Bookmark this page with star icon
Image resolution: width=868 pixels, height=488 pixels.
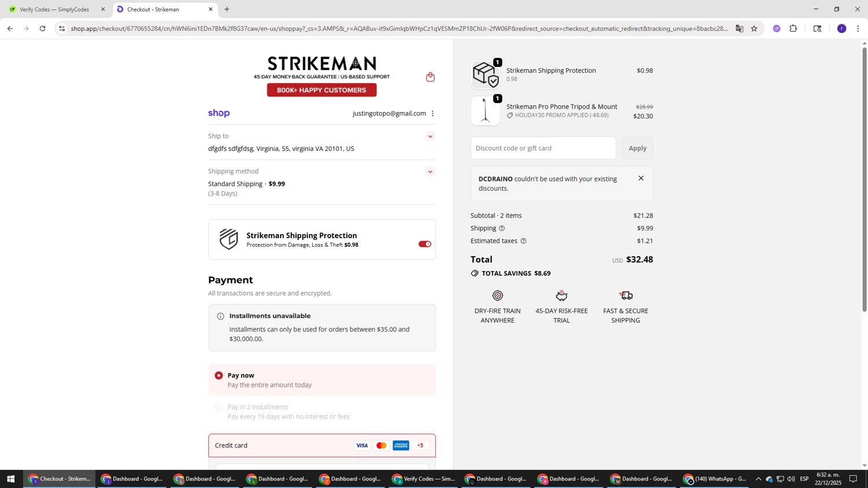click(754, 28)
